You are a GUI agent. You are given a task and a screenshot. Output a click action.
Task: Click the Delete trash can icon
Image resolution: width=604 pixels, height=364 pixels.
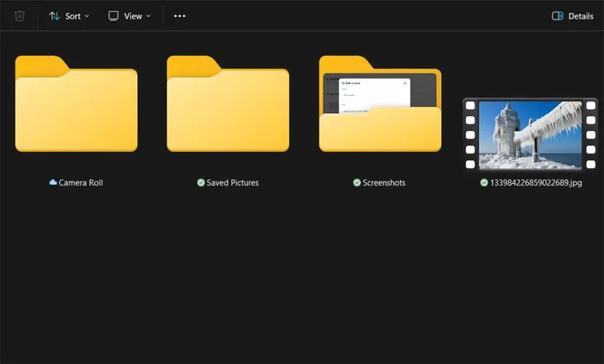[19, 16]
